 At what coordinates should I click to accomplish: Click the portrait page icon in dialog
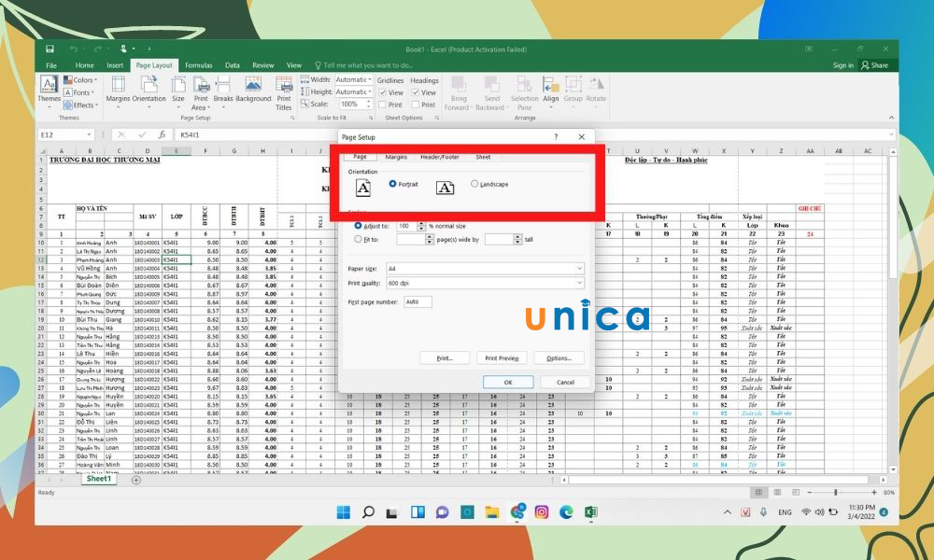362,188
